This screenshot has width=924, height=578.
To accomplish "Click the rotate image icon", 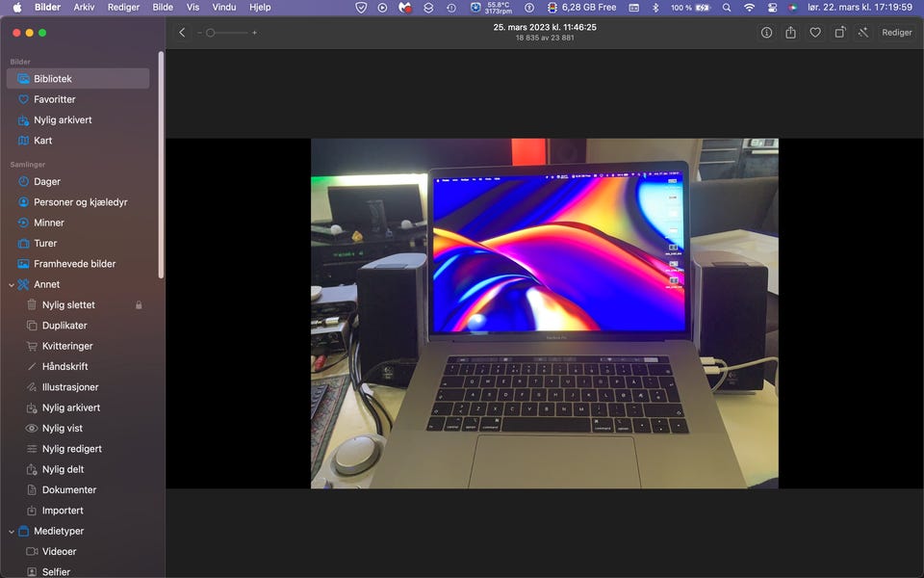I will (839, 33).
